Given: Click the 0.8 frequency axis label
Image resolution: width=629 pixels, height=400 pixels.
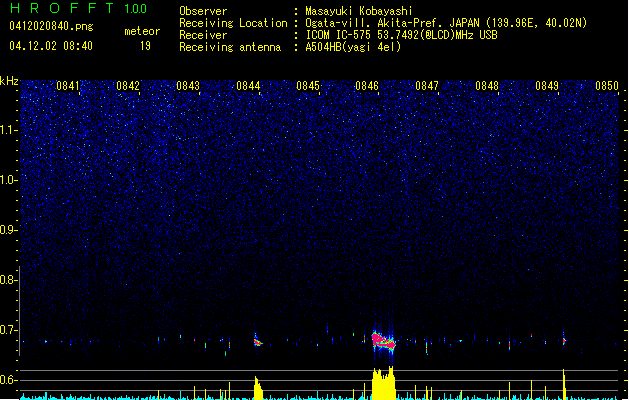Looking at the screenshot, I should pyautogui.click(x=8, y=280).
